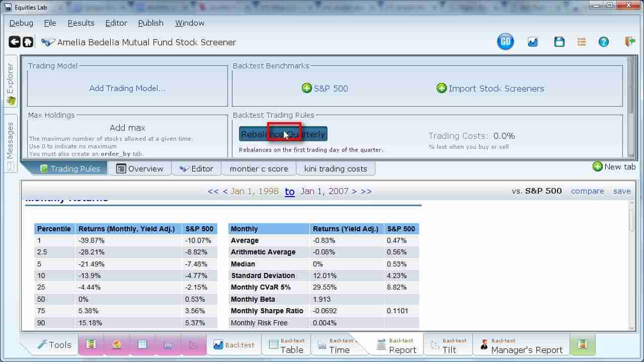Select the Backtest Table tab
644x362 pixels.
pos(286,345)
